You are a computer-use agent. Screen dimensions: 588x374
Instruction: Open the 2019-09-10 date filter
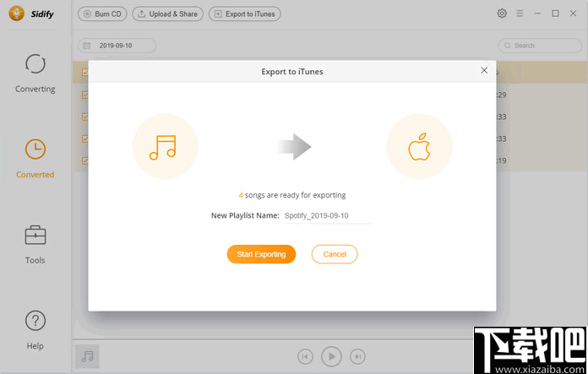tap(117, 46)
